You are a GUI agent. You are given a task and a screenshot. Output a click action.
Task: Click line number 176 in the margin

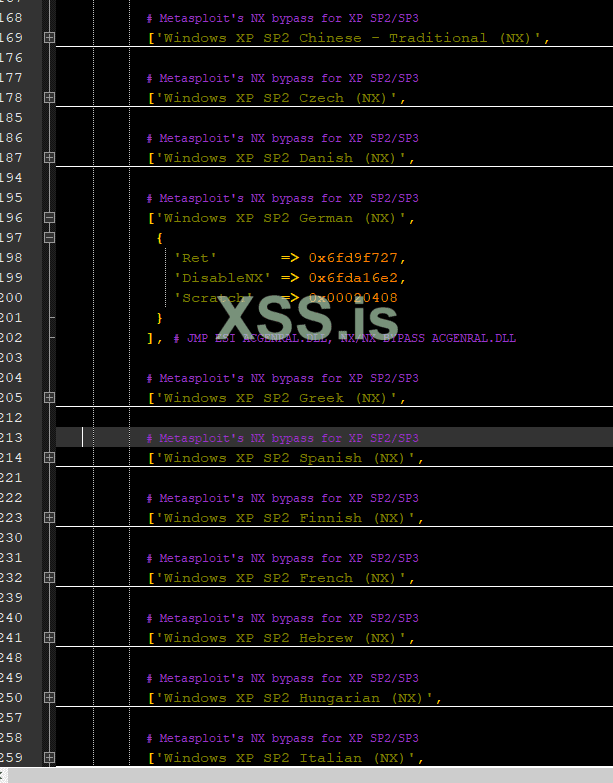(x=11, y=57)
